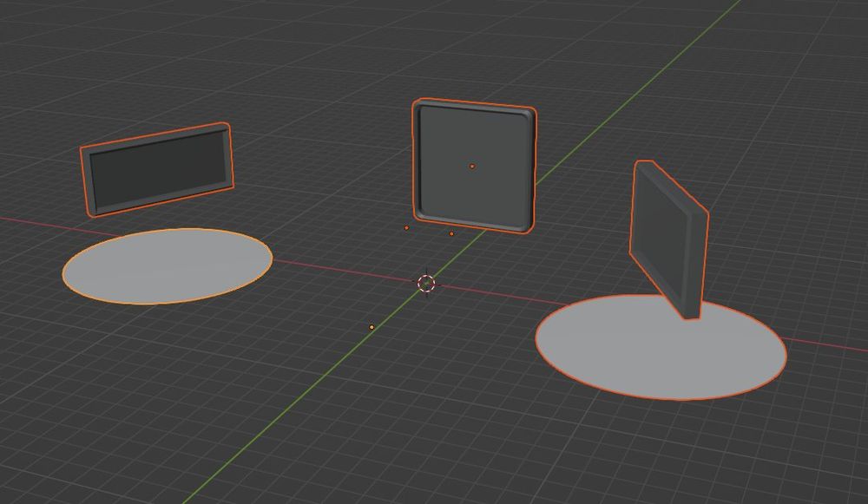868x504 pixels.
Task: Select the flat circular disc on the left
Action: point(168,266)
